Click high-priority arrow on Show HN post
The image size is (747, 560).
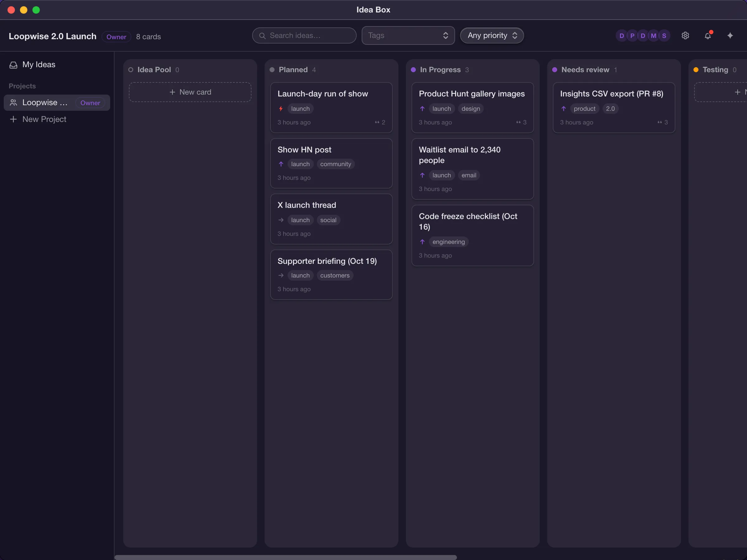(x=281, y=164)
